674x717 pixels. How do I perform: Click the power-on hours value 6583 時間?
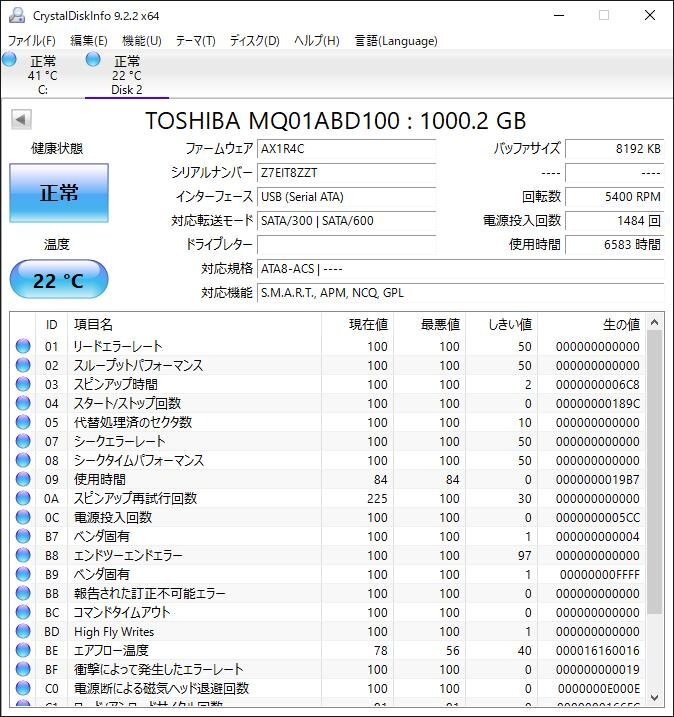[x=615, y=244]
